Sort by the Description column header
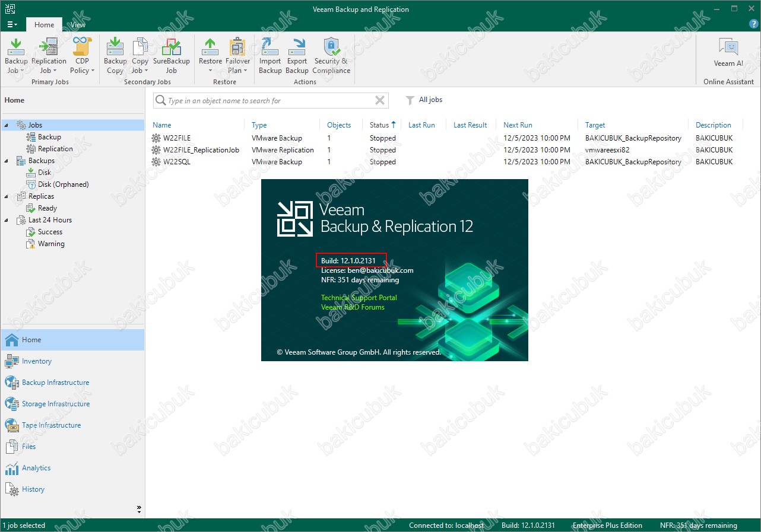 tap(714, 125)
